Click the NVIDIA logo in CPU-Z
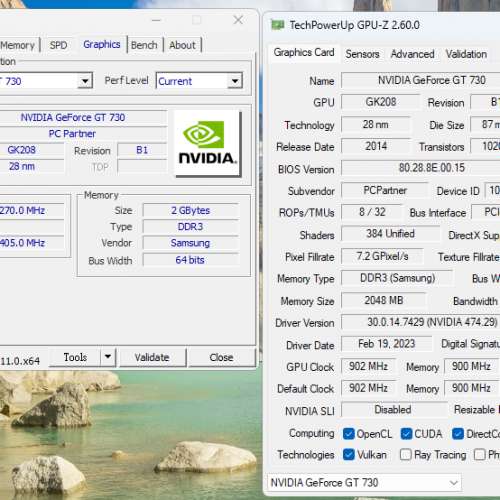This screenshot has width=500, height=500. (x=207, y=143)
